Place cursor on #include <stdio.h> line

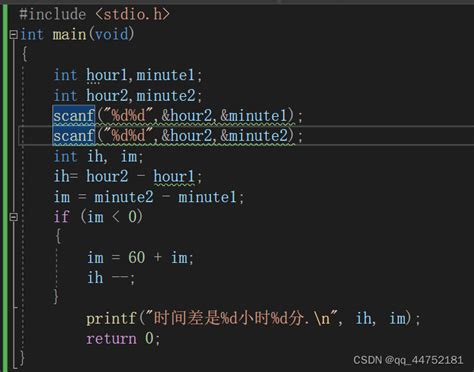(94, 14)
